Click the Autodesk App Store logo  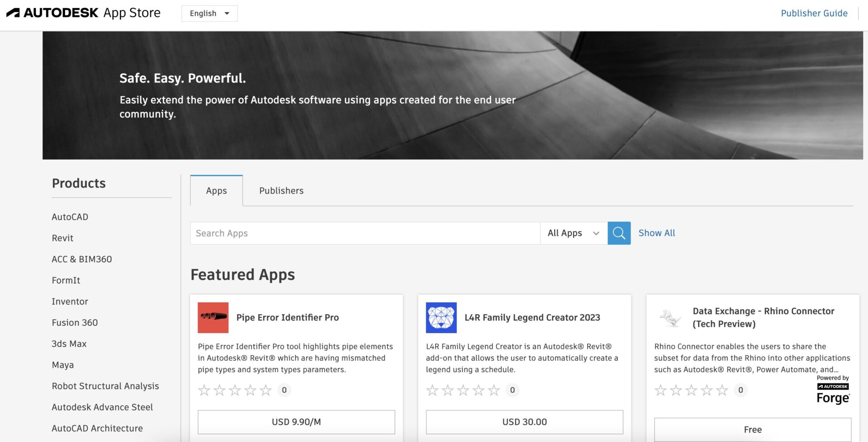coord(83,13)
